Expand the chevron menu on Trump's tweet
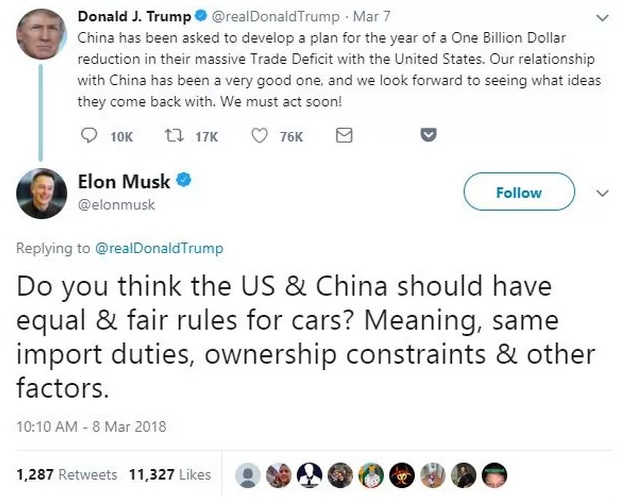Image resolution: width=617 pixels, height=497 pixels. (601, 19)
